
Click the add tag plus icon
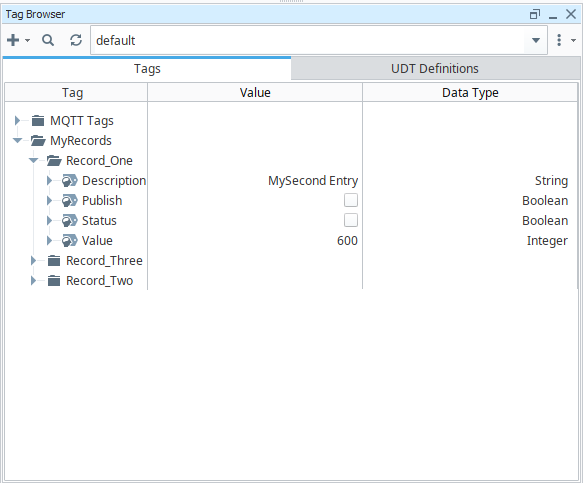coord(13,40)
